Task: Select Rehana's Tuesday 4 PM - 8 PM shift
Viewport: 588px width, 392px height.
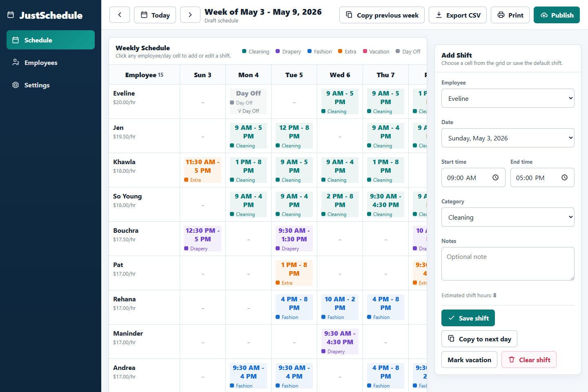Action: [294, 307]
